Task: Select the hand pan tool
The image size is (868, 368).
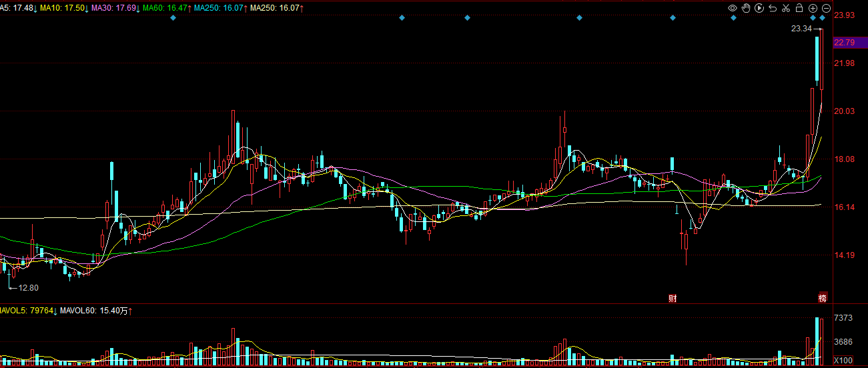Action: pyautogui.click(x=746, y=8)
